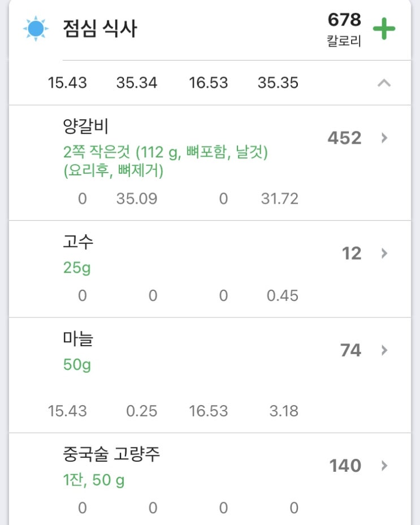This screenshot has height=525, width=420.
Task: Tap the 140 calorie value
Action: (345, 466)
